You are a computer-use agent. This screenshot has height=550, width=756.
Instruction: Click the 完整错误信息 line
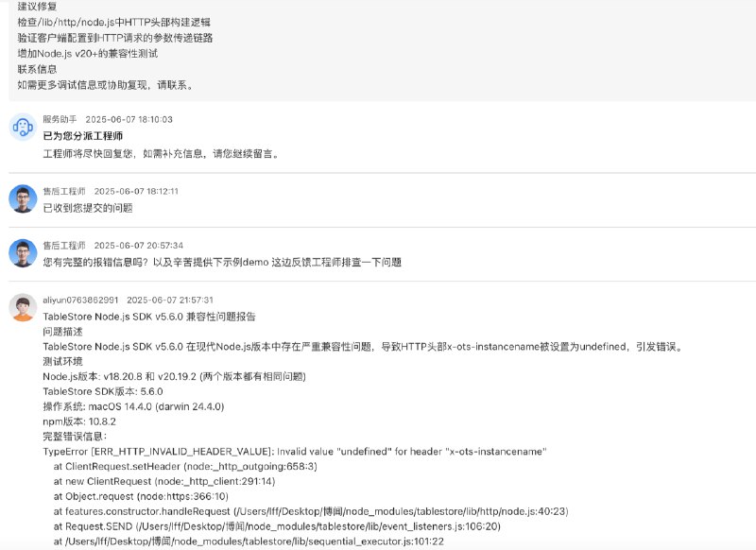(x=75, y=437)
